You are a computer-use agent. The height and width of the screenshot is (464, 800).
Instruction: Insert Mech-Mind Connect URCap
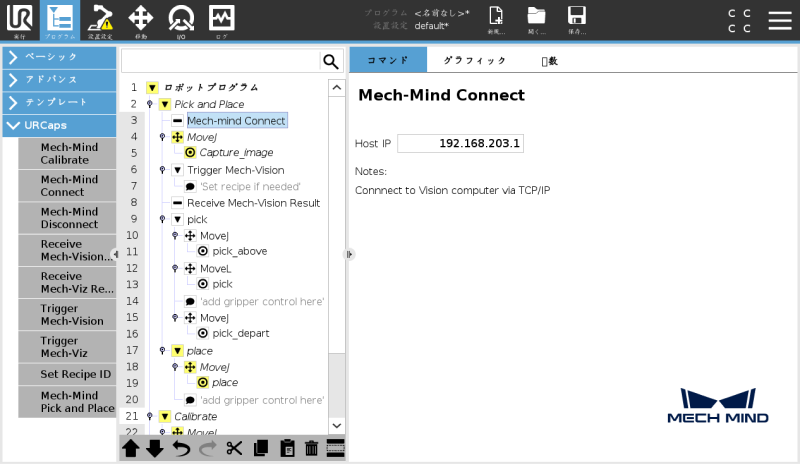pos(68,186)
